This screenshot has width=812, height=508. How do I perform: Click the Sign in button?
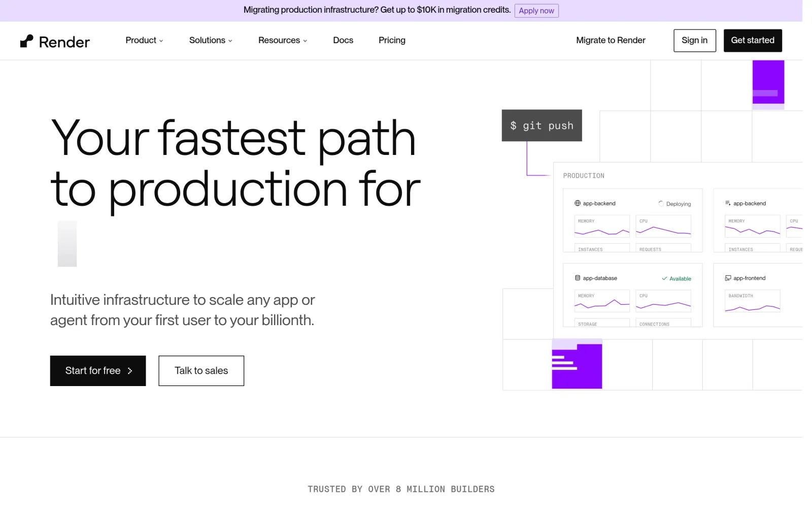coord(694,41)
